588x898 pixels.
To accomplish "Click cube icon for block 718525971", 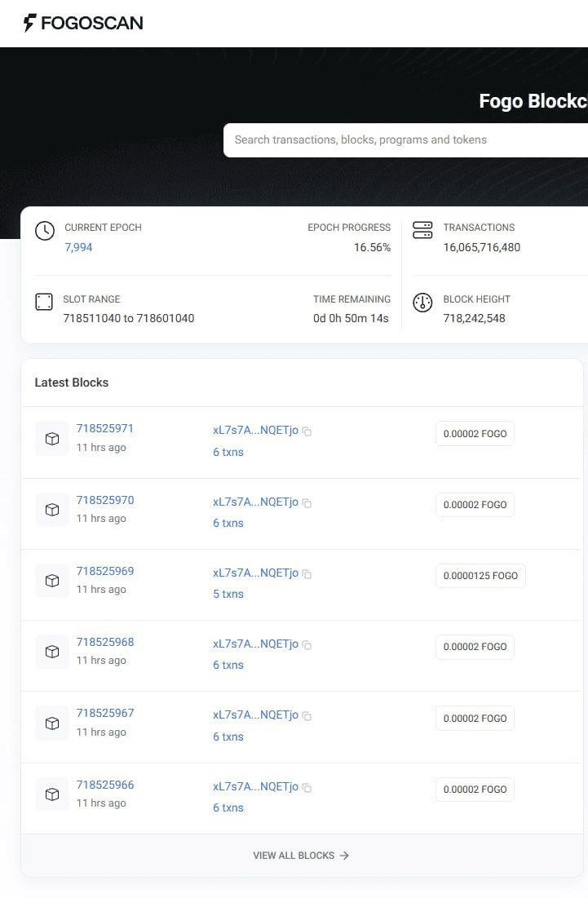I will point(52,439).
